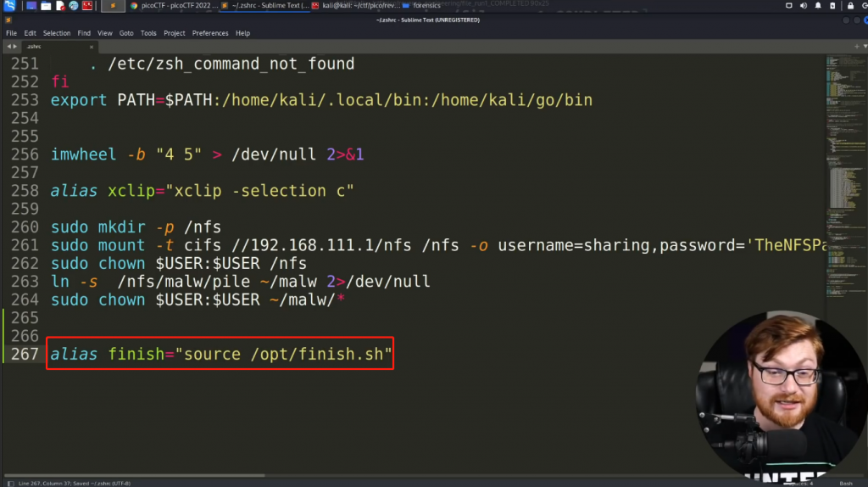Open the forensics folder taskbar entry
Screen dimensions: 868x487
[x=422, y=6]
